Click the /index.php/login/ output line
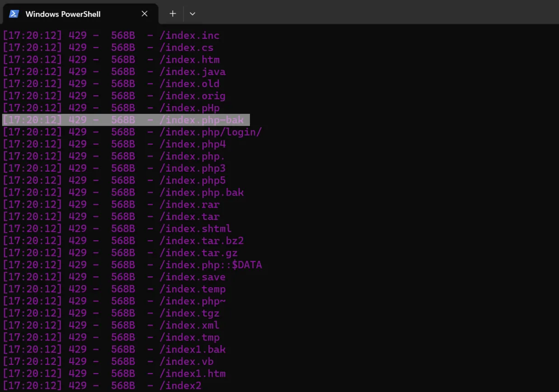The width and height of the screenshot is (559, 392). point(132,132)
